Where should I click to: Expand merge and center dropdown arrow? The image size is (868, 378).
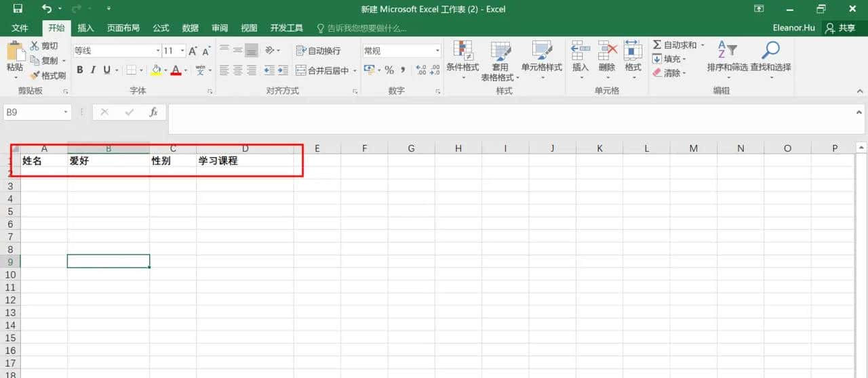pos(355,70)
